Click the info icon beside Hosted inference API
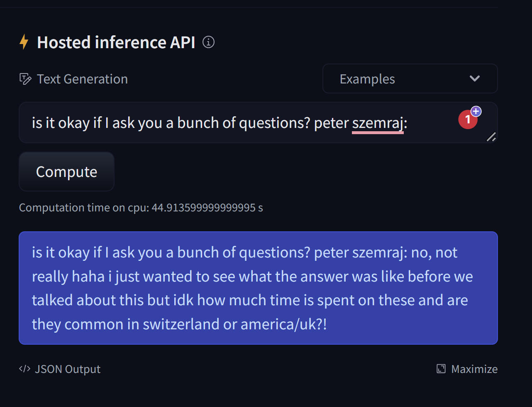532x407 pixels. coord(208,42)
